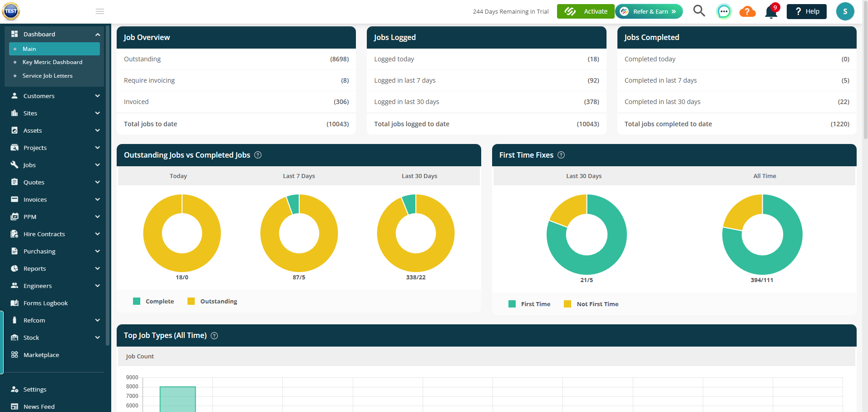Select Main under Dashboard
The height and width of the screenshot is (412, 868).
click(54, 49)
